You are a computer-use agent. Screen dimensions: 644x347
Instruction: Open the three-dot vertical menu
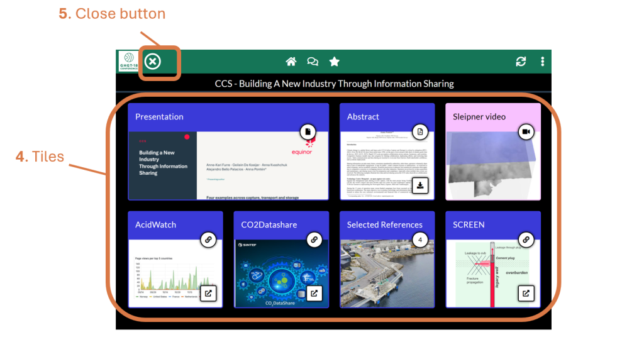(x=543, y=62)
